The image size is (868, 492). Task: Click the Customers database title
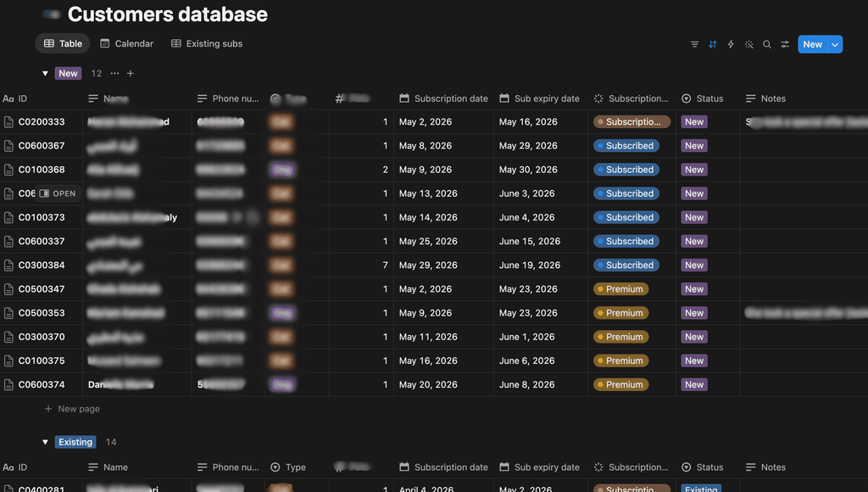pos(167,14)
